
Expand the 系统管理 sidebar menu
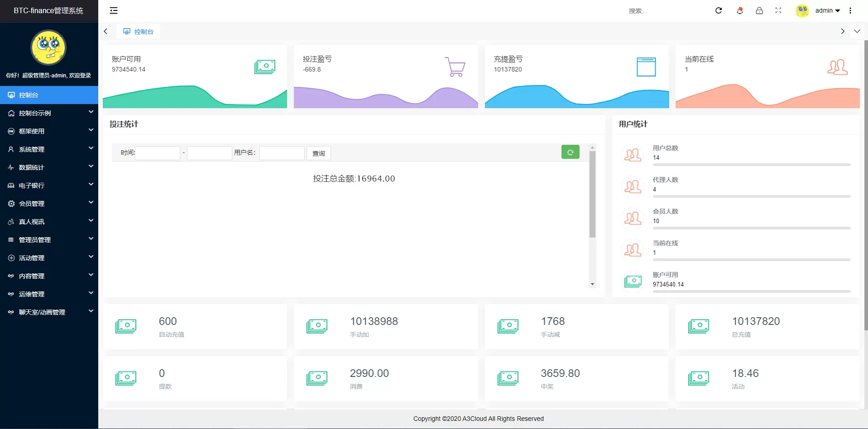(x=49, y=149)
